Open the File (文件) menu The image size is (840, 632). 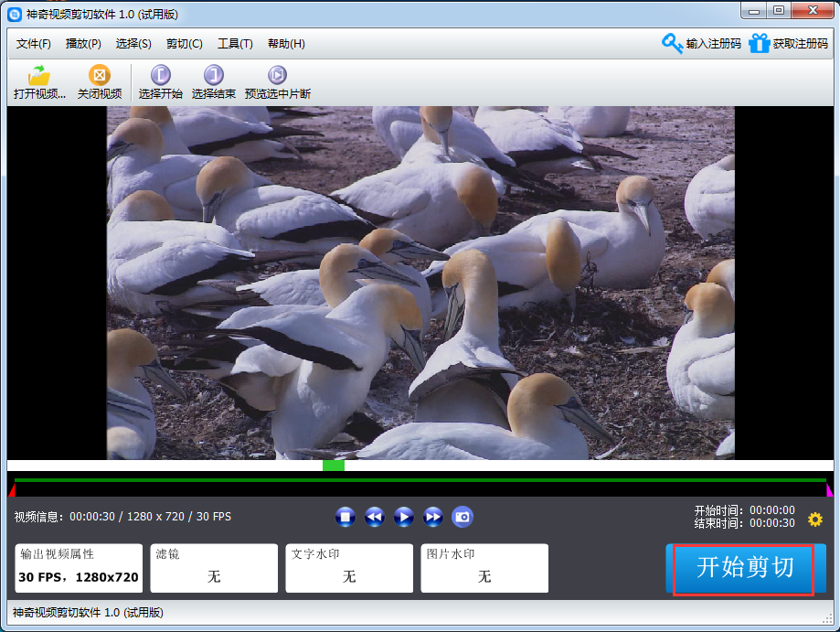[34, 44]
